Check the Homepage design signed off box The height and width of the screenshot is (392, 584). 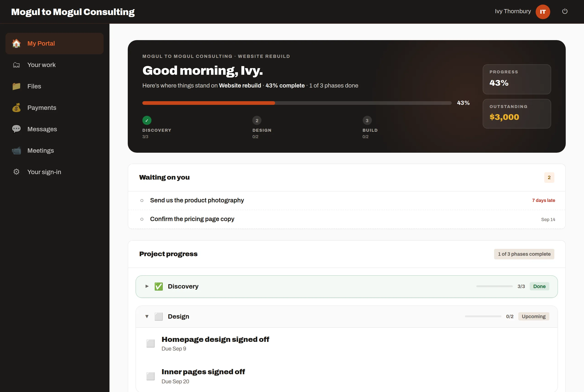[150, 343]
